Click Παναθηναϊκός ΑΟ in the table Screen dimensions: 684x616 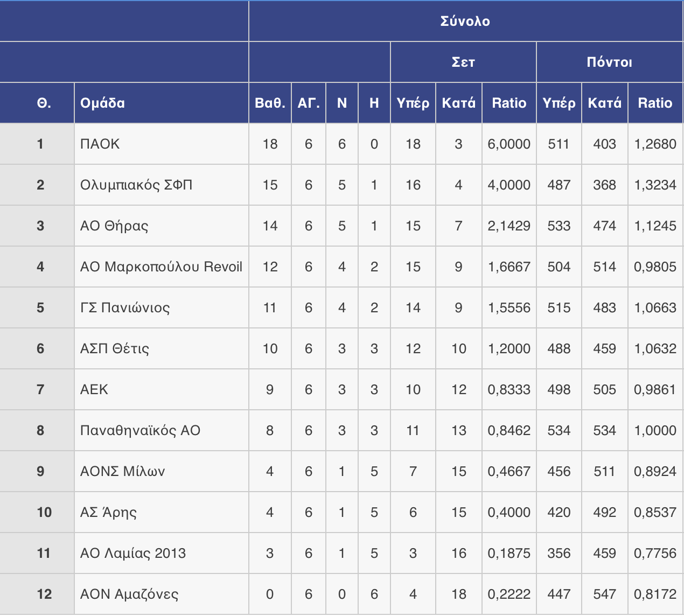(x=140, y=430)
